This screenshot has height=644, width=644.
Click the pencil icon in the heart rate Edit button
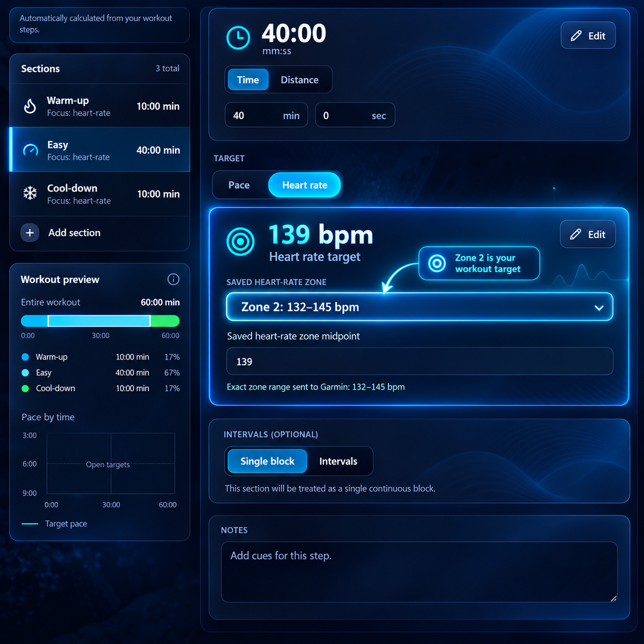coord(576,234)
